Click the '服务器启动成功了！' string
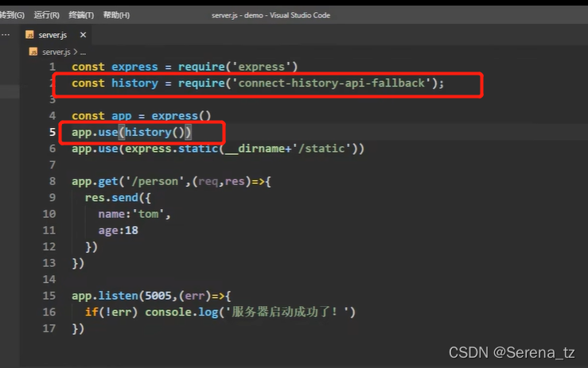Image resolution: width=588 pixels, height=368 pixels. pos(288,312)
